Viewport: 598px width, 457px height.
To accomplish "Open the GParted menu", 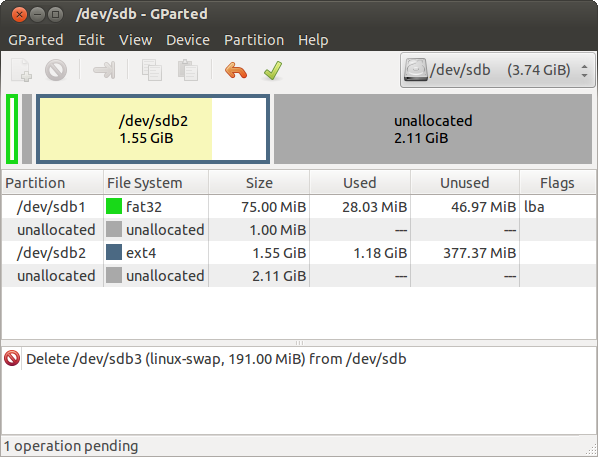I will [x=35, y=40].
